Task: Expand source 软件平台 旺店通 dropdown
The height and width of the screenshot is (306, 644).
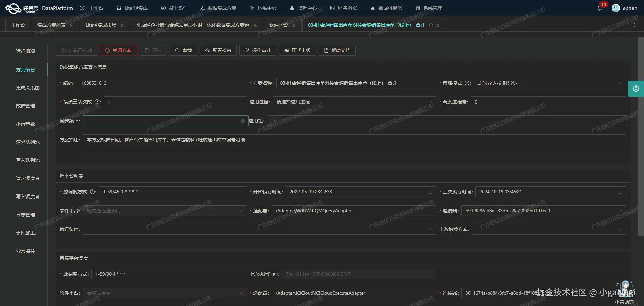Action: tap(165, 211)
